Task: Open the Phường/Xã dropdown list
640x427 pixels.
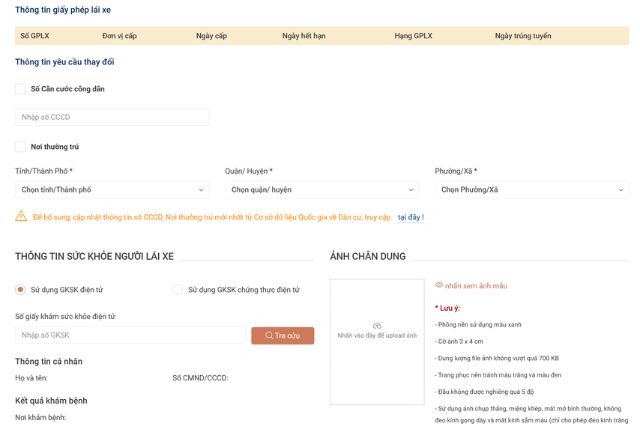Action: tap(531, 189)
